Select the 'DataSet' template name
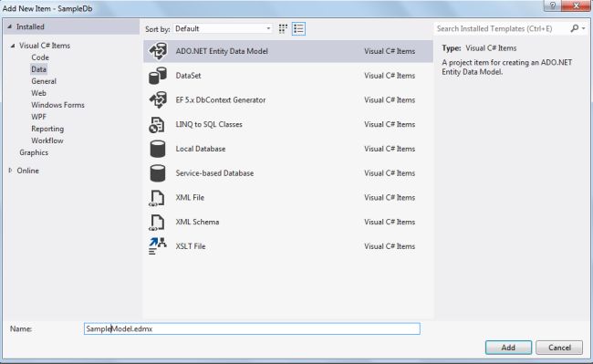The height and width of the screenshot is (364, 593). [x=188, y=76]
